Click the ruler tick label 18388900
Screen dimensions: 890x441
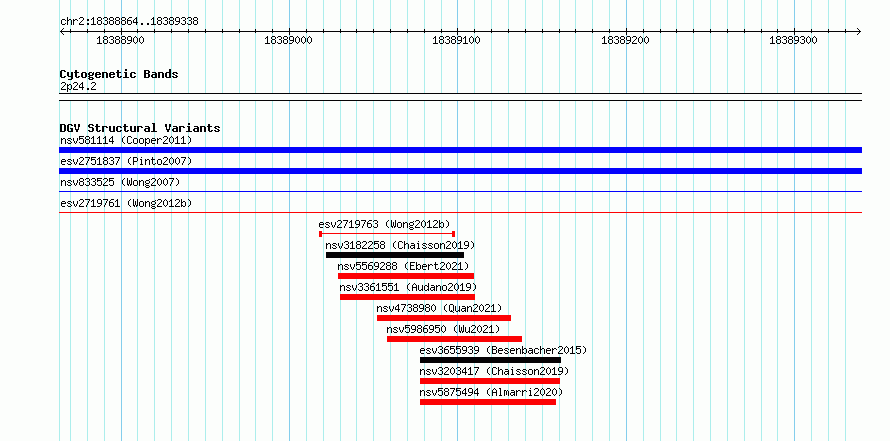[x=120, y=40]
